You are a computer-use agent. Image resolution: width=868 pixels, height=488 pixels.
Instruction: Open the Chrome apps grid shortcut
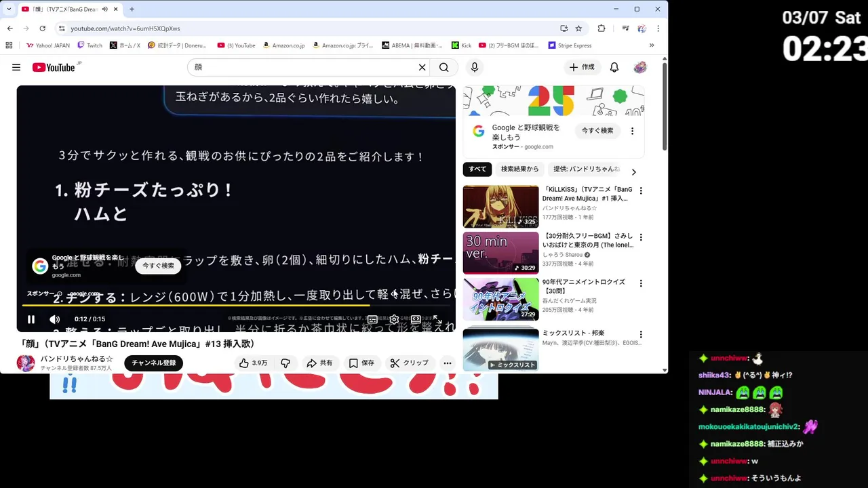[x=9, y=45]
